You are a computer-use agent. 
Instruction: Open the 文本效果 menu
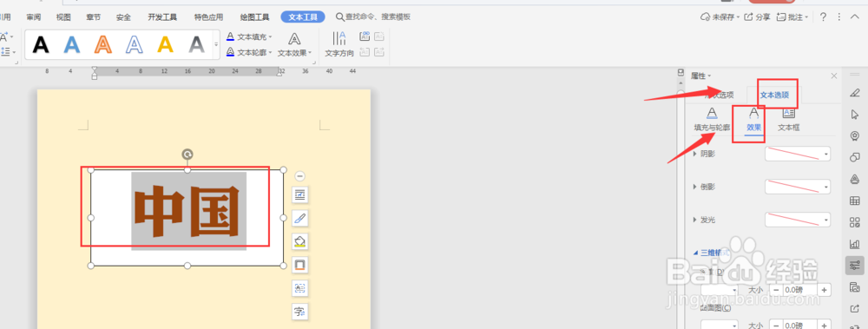tap(294, 45)
